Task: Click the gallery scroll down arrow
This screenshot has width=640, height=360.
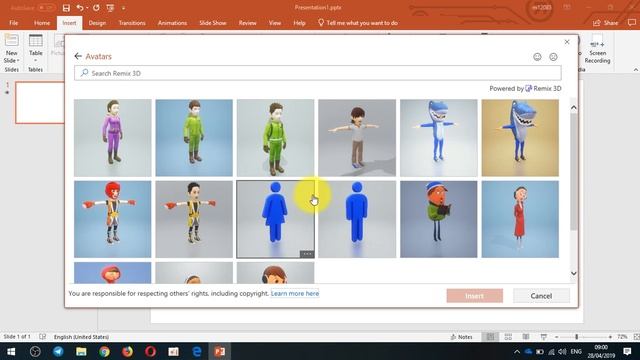Action: (x=573, y=273)
